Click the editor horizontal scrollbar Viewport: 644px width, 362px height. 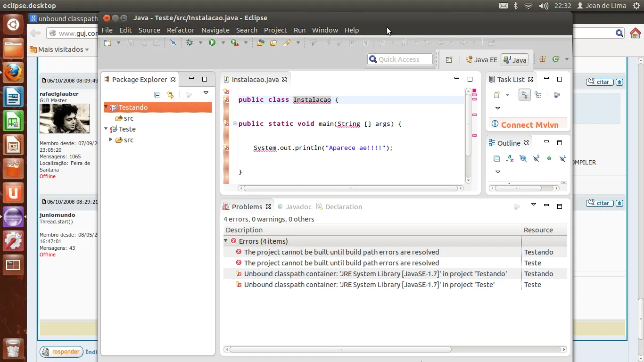(x=350, y=188)
